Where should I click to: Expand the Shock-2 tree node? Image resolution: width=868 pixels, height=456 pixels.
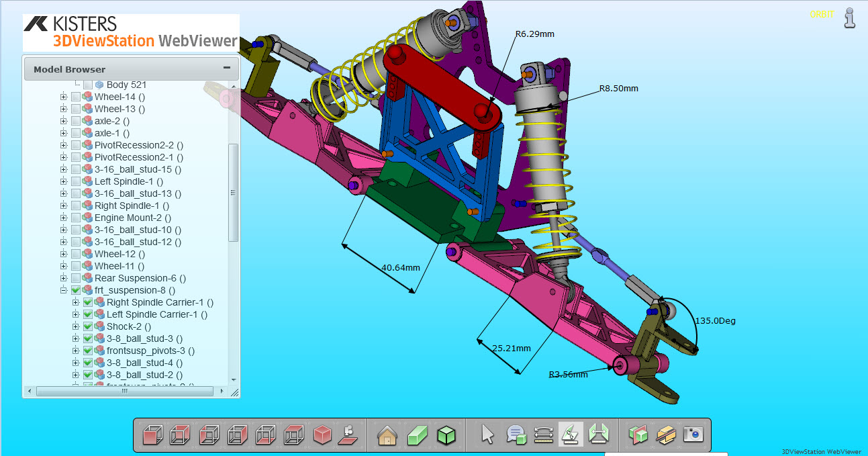point(76,326)
